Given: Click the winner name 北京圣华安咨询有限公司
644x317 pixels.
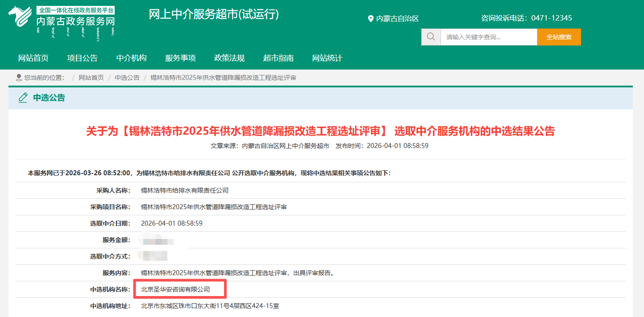Looking at the screenshot, I should (x=175, y=289).
